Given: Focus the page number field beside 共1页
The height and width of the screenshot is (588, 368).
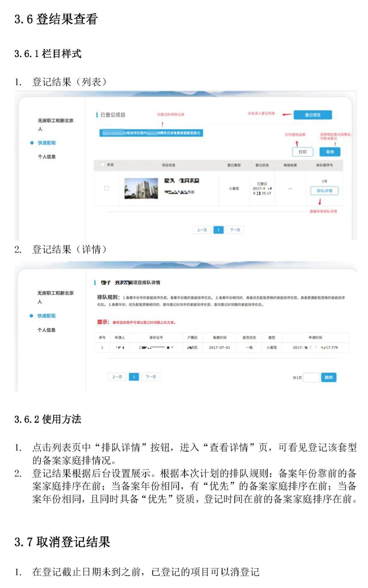Looking at the screenshot, I should (x=311, y=378).
